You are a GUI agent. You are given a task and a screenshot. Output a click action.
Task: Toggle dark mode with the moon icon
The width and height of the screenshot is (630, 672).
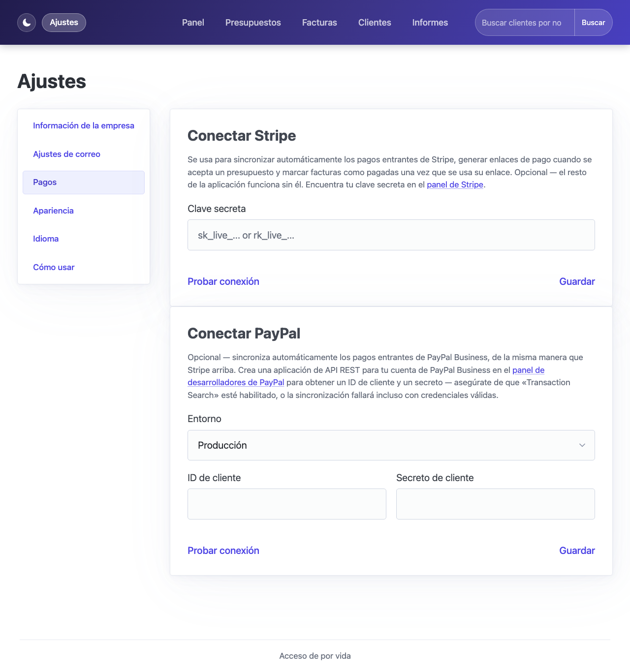[27, 23]
